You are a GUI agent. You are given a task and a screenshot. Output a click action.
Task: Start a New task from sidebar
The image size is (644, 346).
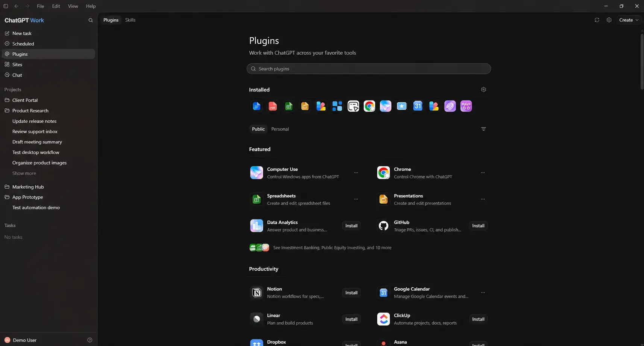click(x=48, y=34)
